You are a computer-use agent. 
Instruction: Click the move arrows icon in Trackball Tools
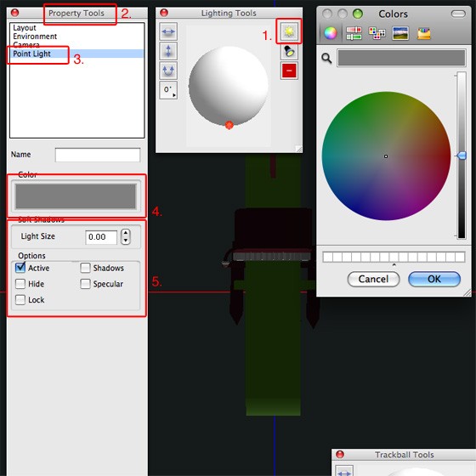(344, 471)
